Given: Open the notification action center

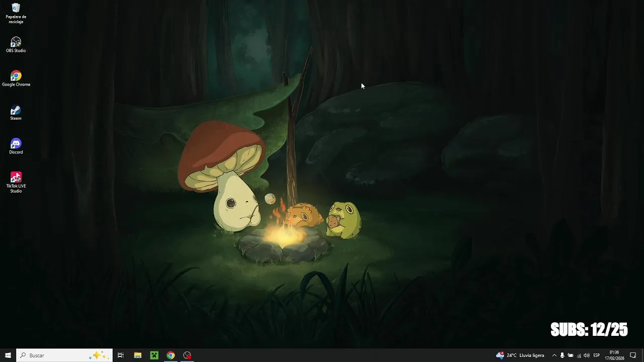Looking at the screenshot, I should pos(633,355).
